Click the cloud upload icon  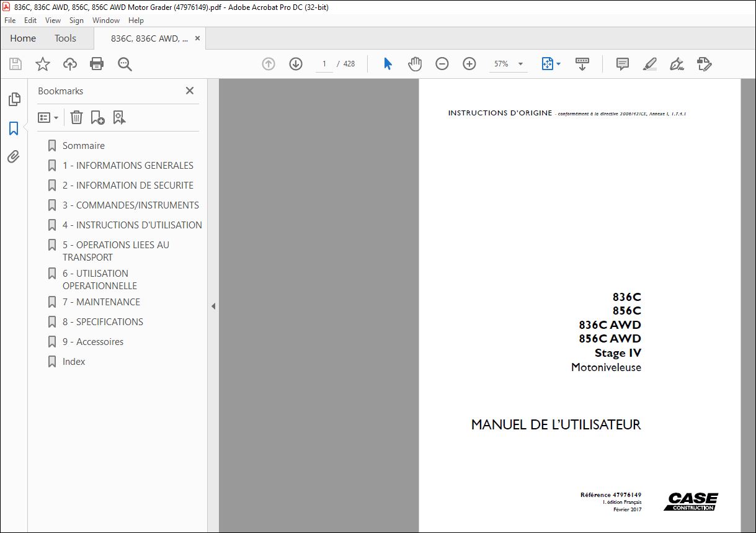tap(70, 64)
